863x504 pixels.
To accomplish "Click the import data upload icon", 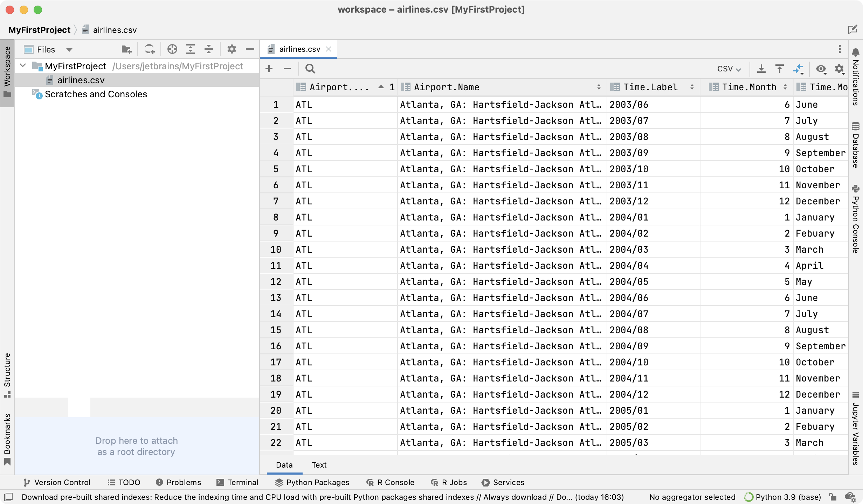I will pos(779,69).
